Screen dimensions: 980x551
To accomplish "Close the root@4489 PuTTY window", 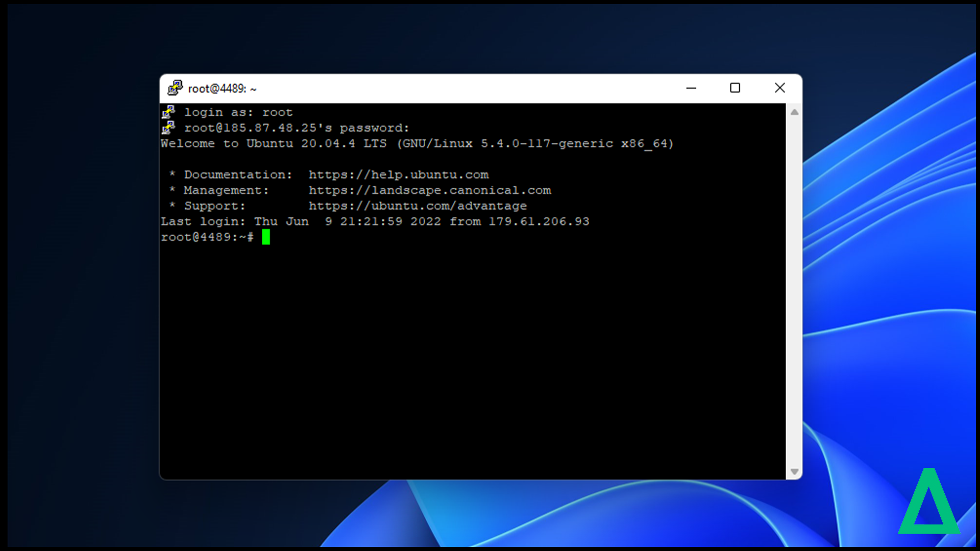I will click(779, 88).
